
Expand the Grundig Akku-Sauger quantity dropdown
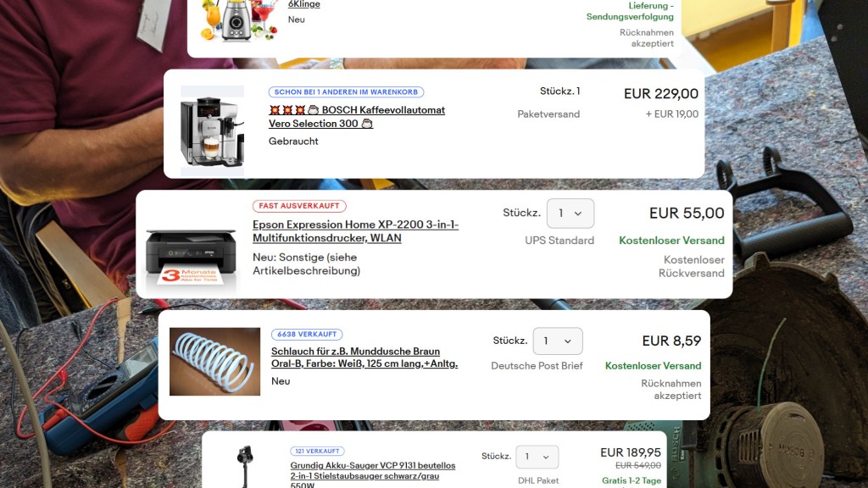pos(537,457)
